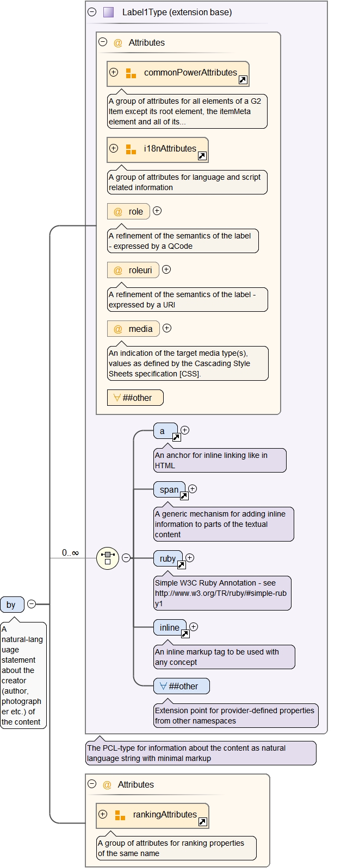Collapse the upper Attributes box
Image resolution: width=341 pixels, height=868 pixels.
tap(103, 42)
